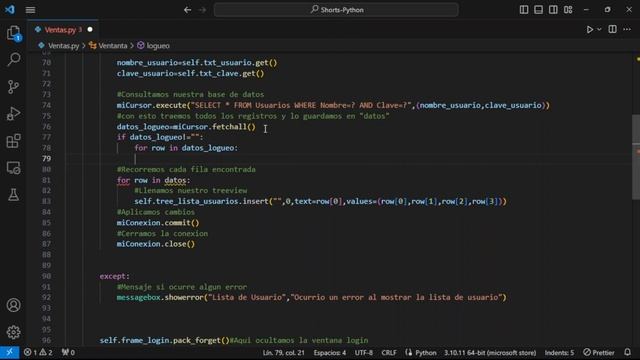Viewport: 640px width, 360px height.
Task: Click the miCursor.execute call on line 74
Action: pos(152,105)
